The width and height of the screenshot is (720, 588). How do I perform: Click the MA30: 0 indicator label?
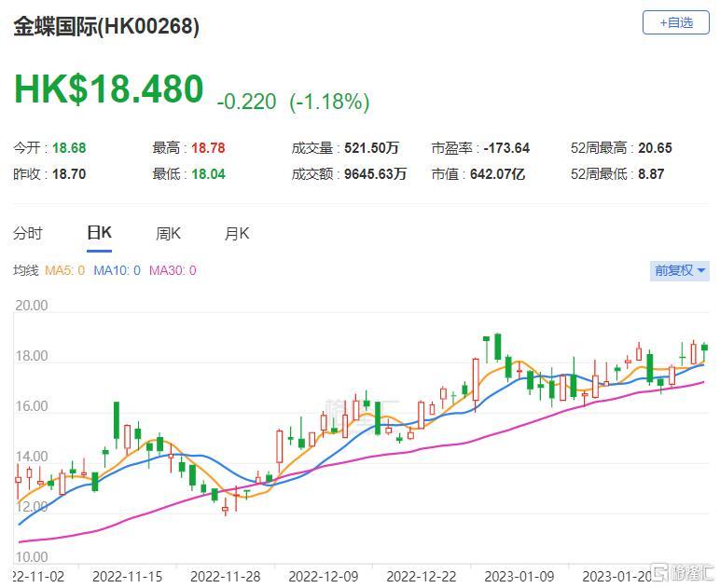[x=173, y=270]
